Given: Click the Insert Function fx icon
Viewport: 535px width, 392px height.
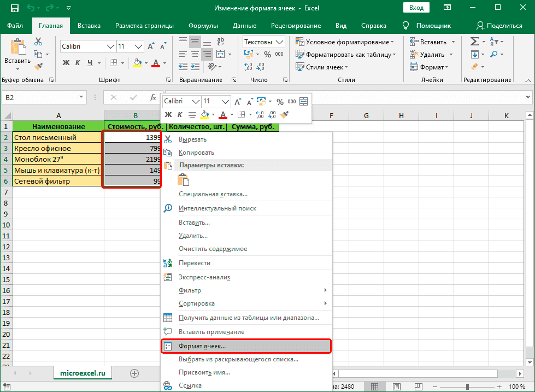Looking at the screenshot, I should coord(153,97).
